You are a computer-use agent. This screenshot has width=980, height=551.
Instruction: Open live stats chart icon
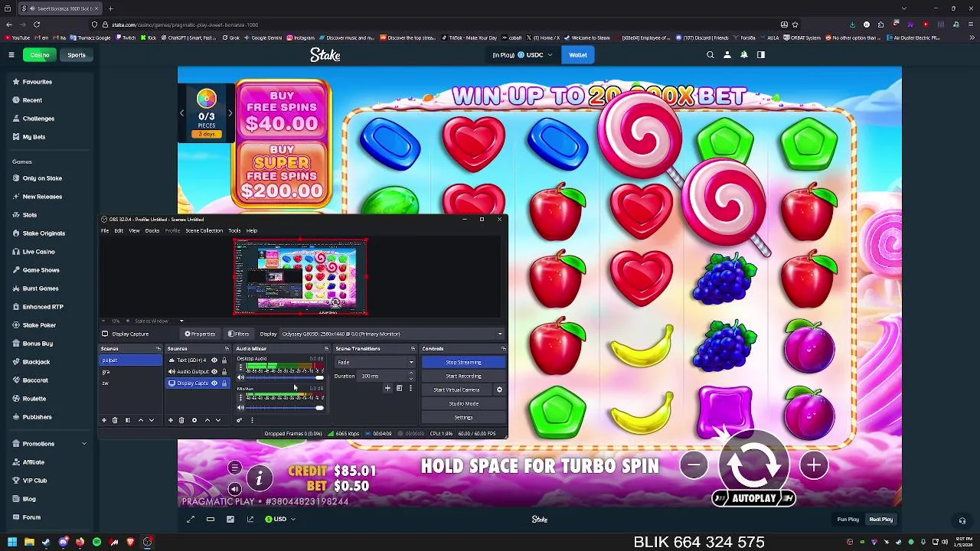coord(230,520)
